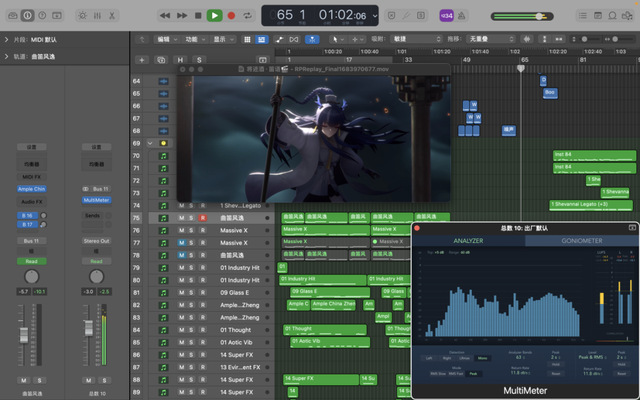Open the Note Pads icon
The height and width of the screenshot is (400, 640).
point(598,16)
